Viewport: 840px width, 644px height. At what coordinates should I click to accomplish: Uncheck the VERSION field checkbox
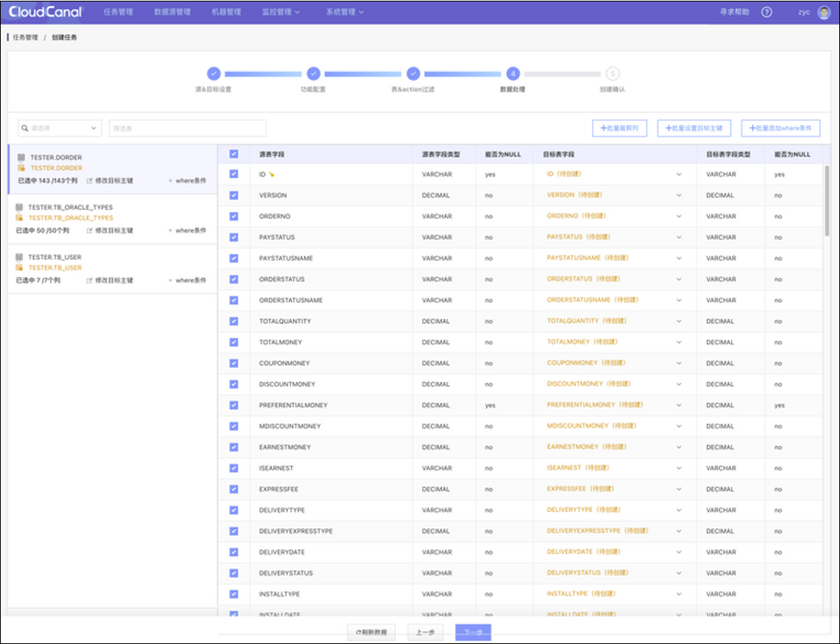coord(234,195)
